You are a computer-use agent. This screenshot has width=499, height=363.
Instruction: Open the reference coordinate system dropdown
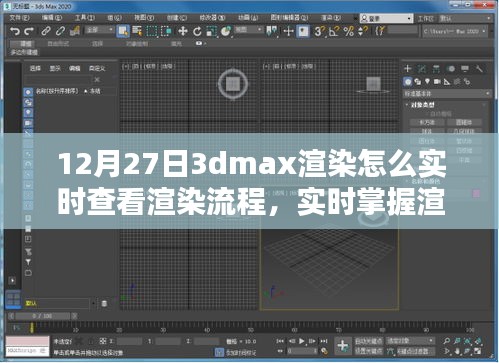pos(248,30)
